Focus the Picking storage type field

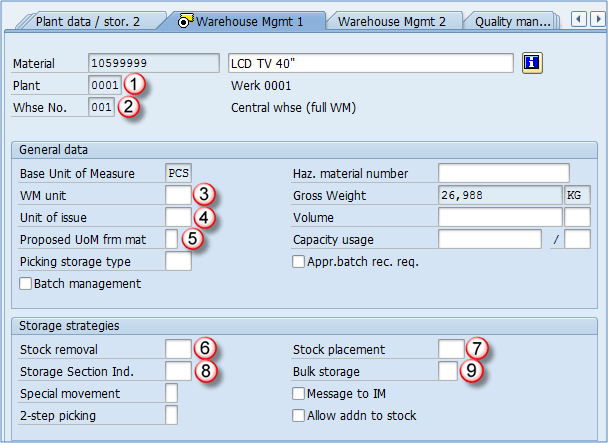coord(177,262)
